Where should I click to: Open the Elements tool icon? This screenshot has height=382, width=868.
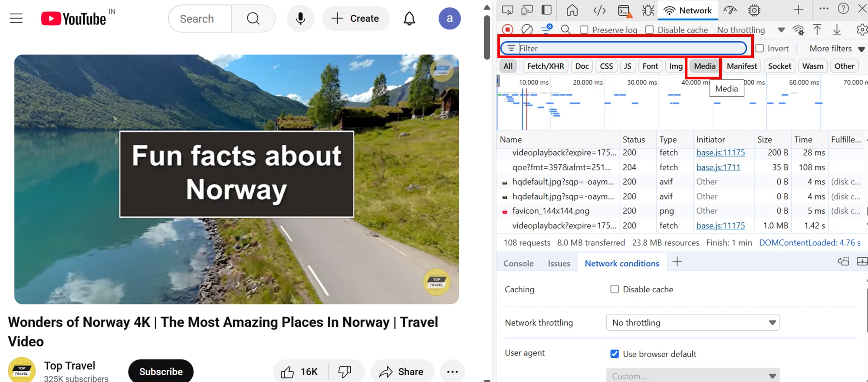[599, 10]
